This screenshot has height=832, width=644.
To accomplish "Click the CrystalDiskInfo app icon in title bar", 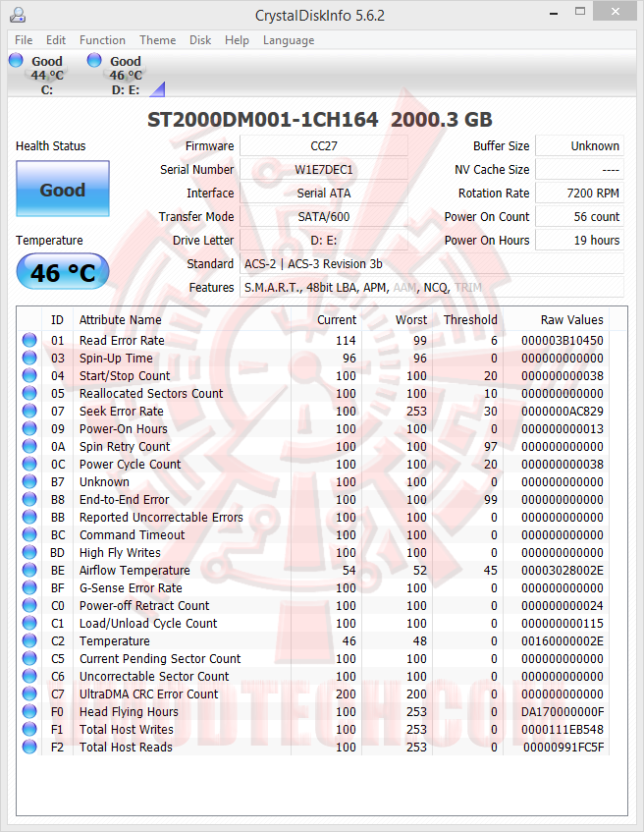I will (x=18, y=15).
